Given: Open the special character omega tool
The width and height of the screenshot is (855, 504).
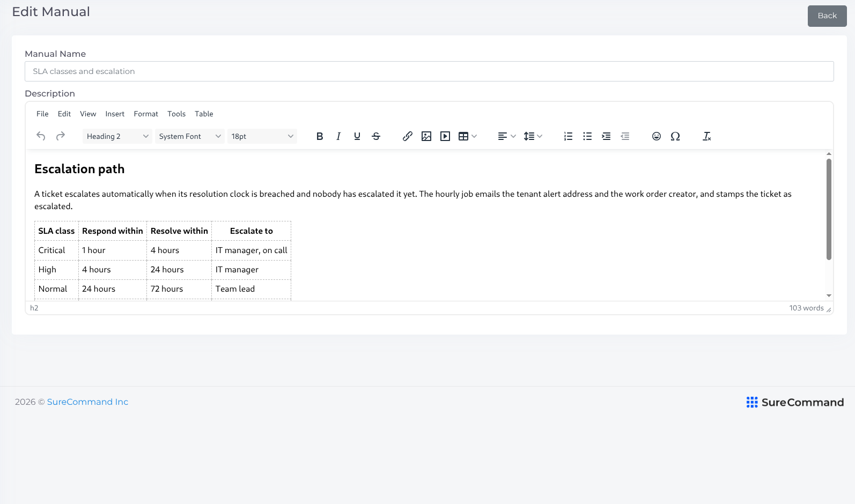Looking at the screenshot, I should click(x=675, y=136).
